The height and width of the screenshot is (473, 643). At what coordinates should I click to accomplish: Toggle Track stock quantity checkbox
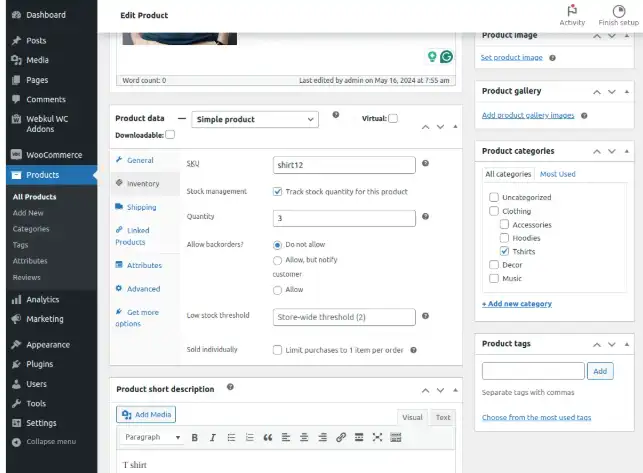pyautogui.click(x=277, y=191)
